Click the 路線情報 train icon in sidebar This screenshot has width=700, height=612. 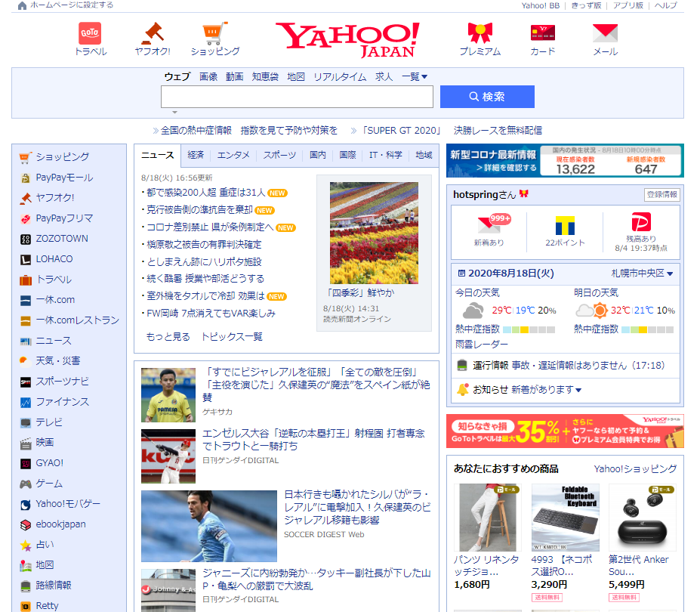[x=26, y=586]
